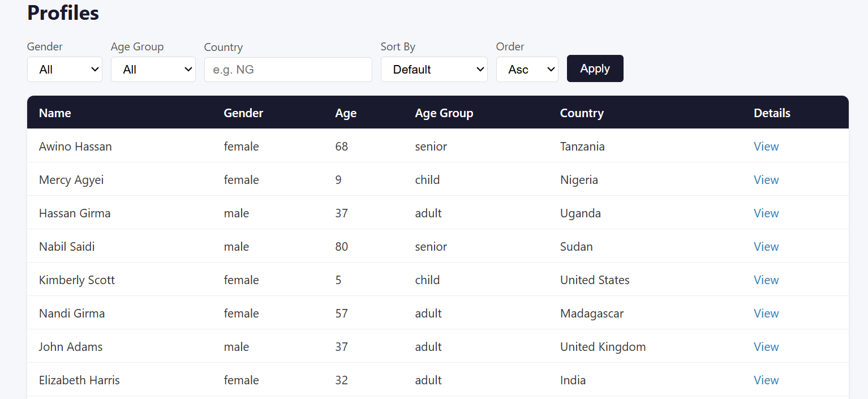View details for Elizabeth Harris
The image size is (868, 399).
766,380
